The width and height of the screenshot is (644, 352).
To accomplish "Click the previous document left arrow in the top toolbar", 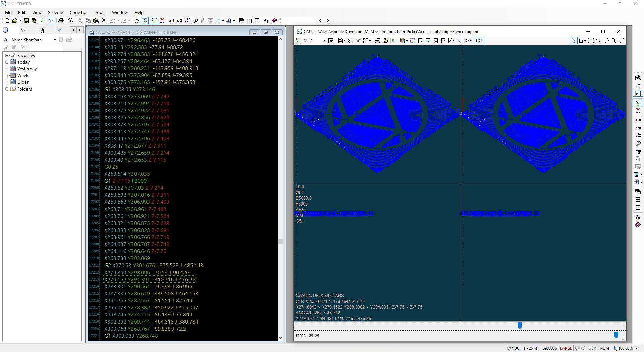I will pyautogui.click(x=320, y=21).
